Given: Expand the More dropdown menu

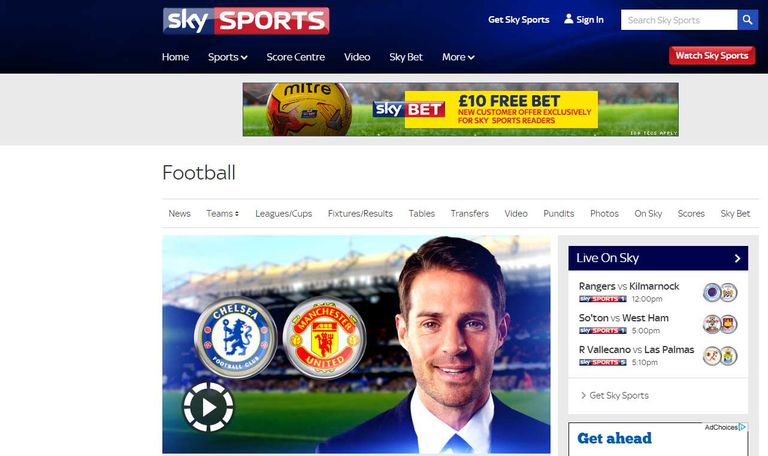Looking at the screenshot, I should point(458,57).
